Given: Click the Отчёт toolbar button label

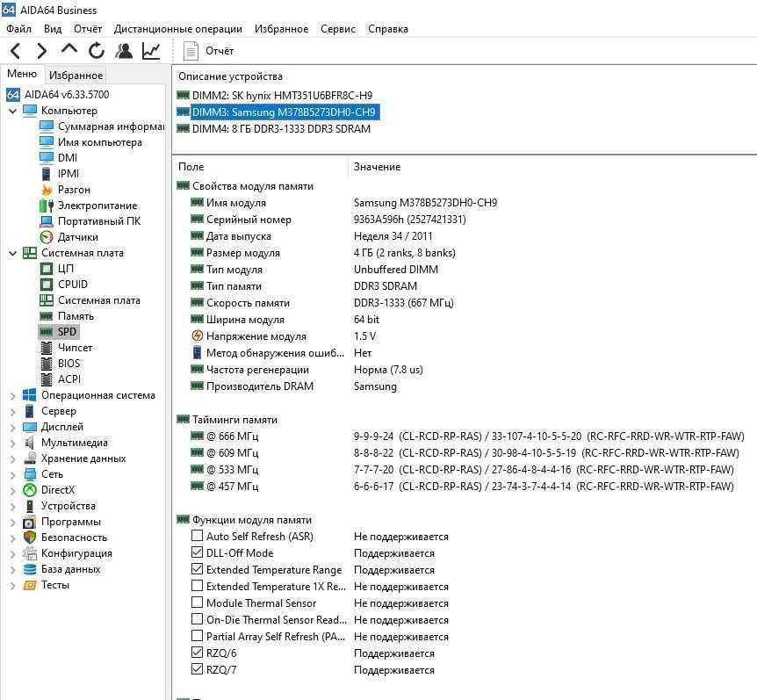Looking at the screenshot, I should [x=220, y=51].
